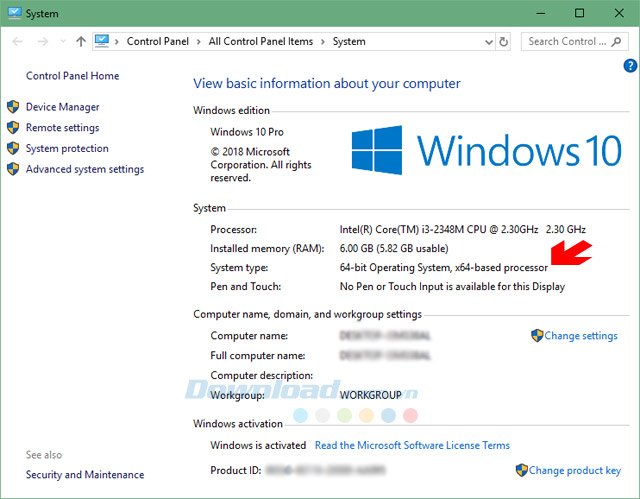Click shield icon beside Advanced system settings

(x=13, y=169)
